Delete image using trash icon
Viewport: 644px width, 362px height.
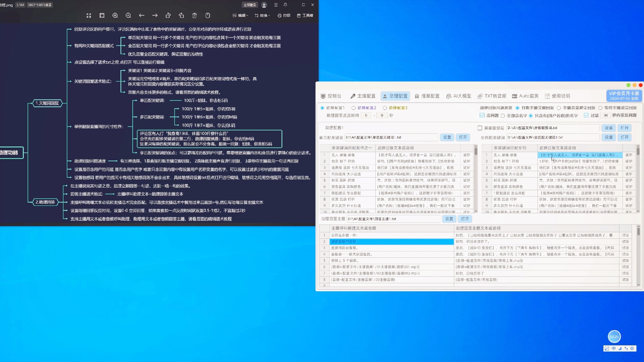click(x=195, y=15)
